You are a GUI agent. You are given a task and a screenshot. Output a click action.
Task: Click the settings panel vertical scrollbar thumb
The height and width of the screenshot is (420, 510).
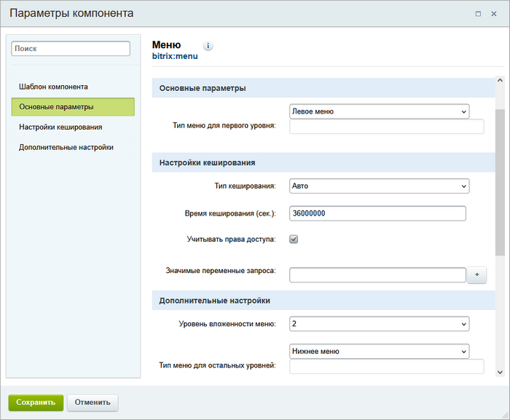[x=500, y=182]
